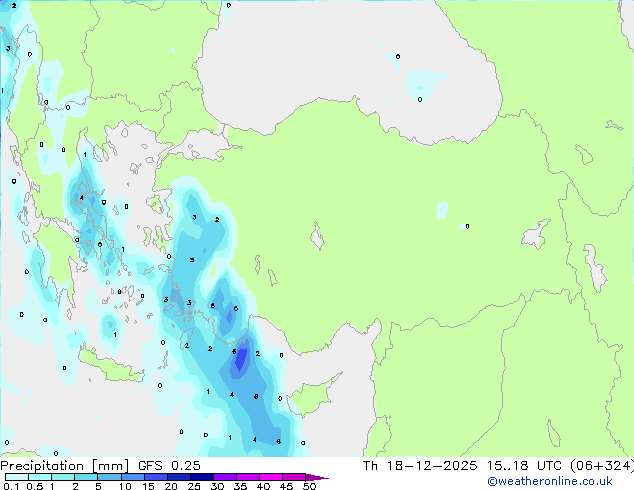Select the 35–40 mm violet legend swatch
This screenshot has width=634, height=490.
click(x=247, y=477)
